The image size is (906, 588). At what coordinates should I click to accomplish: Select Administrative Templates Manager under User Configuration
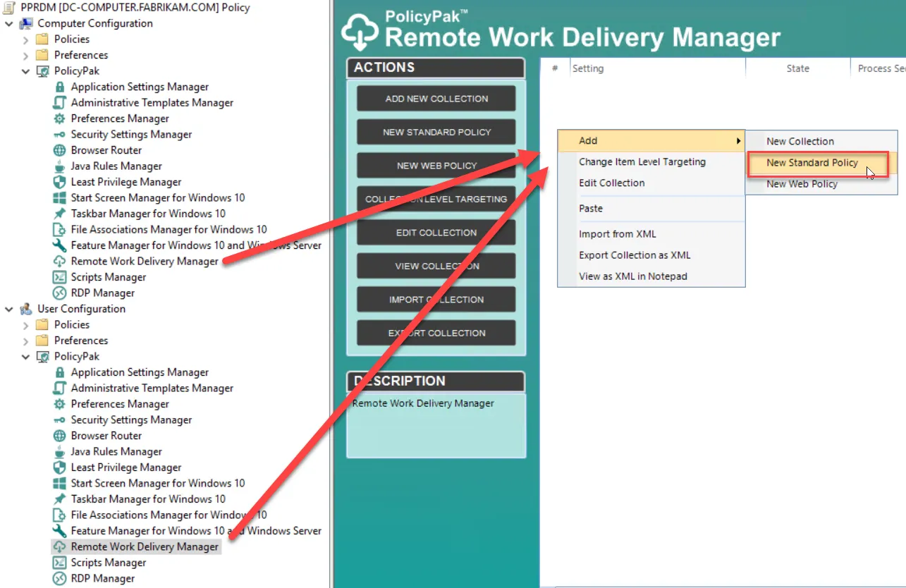pos(152,388)
